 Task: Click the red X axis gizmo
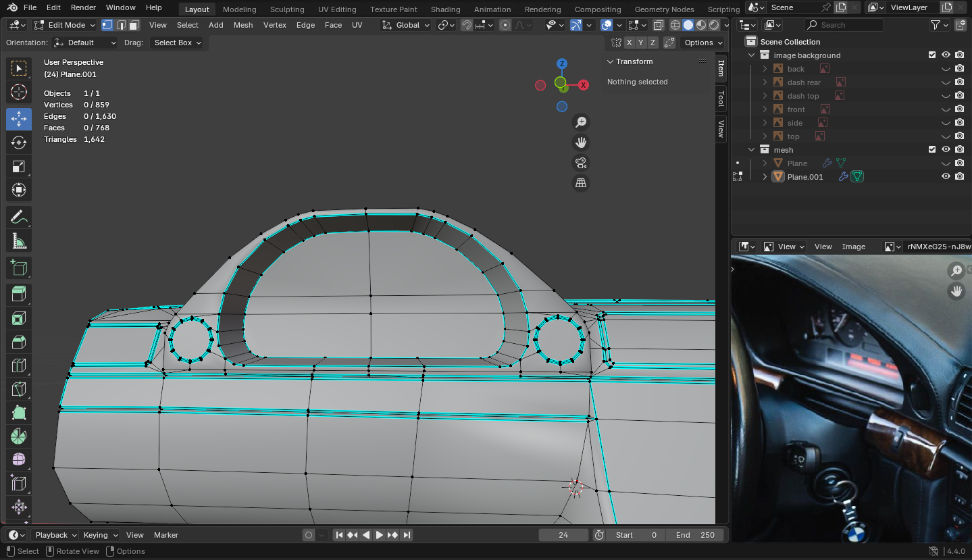[x=584, y=84]
